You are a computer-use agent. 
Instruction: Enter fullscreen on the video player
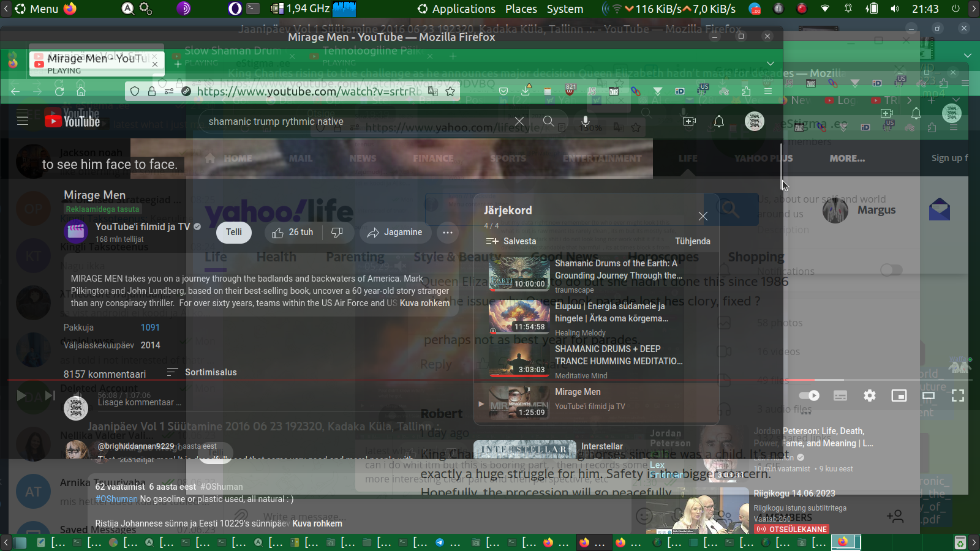pos(958,395)
